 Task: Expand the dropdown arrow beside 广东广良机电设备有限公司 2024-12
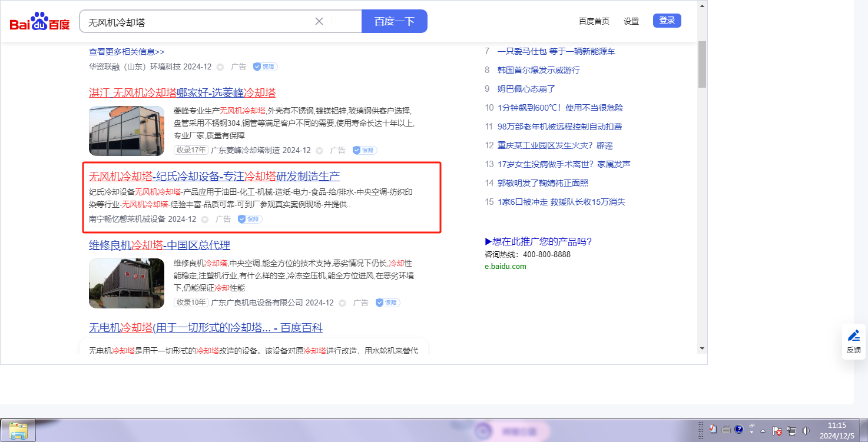coord(343,303)
